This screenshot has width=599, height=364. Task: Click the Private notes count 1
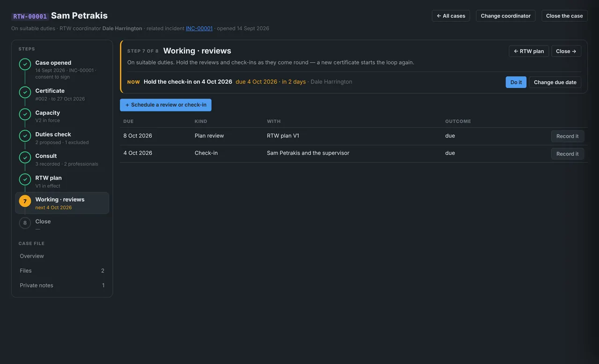[x=103, y=285]
